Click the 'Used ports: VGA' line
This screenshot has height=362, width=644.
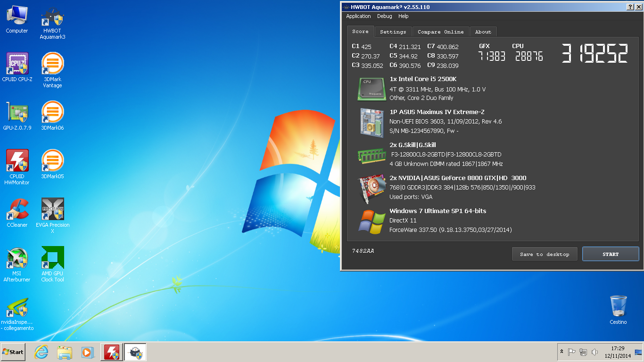pyautogui.click(x=411, y=197)
